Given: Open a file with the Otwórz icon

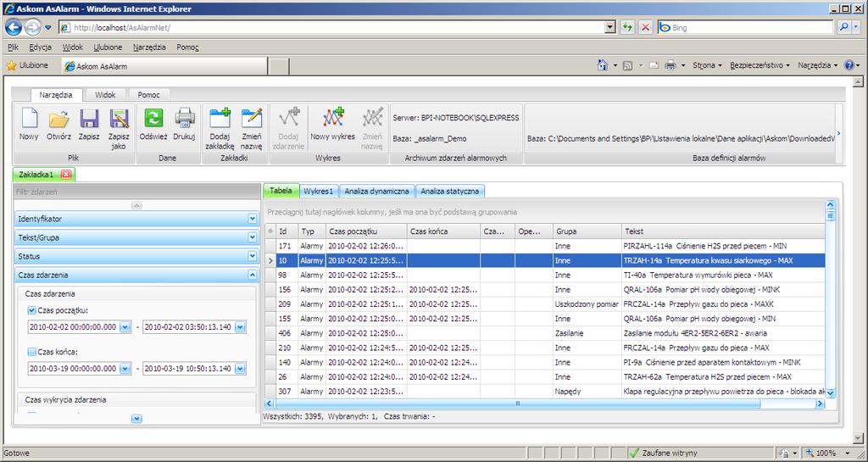Looking at the screenshot, I should click(58, 119).
